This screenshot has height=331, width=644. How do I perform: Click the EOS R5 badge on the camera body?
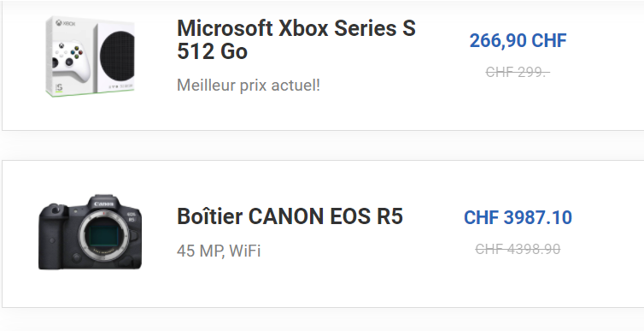tap(132, 217)
